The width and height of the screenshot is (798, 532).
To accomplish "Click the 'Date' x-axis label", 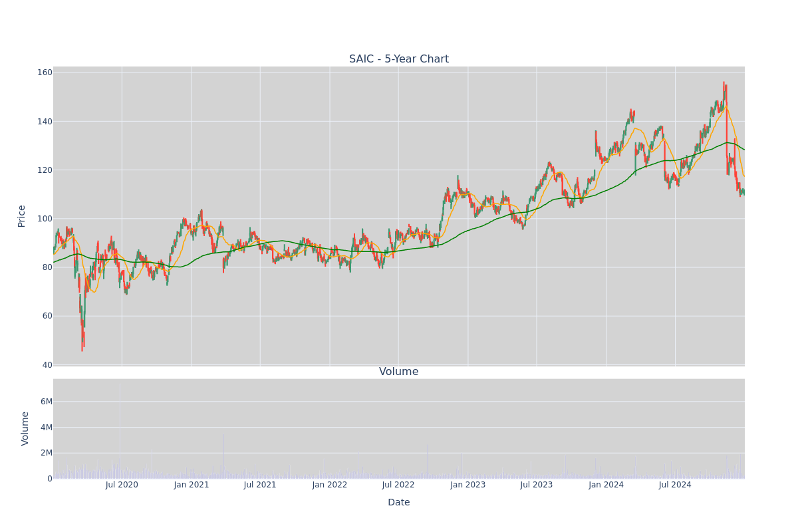I will click(399, 502).
